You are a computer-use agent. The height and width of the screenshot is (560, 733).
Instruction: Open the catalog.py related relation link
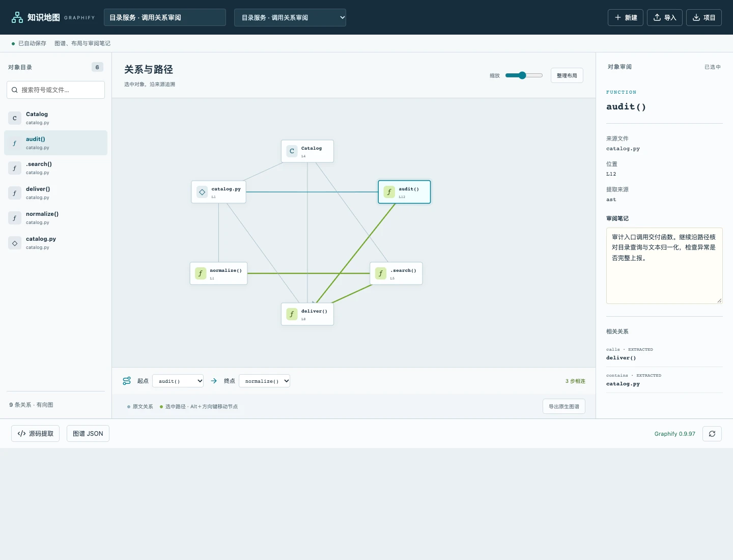click(x=664, y=380)
